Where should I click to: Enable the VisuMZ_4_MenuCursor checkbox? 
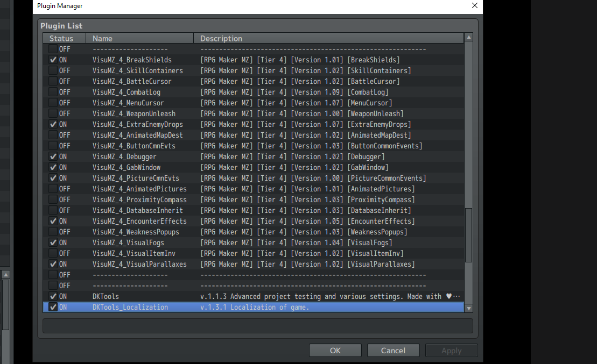pyautogui.click(x=53, y=103)
